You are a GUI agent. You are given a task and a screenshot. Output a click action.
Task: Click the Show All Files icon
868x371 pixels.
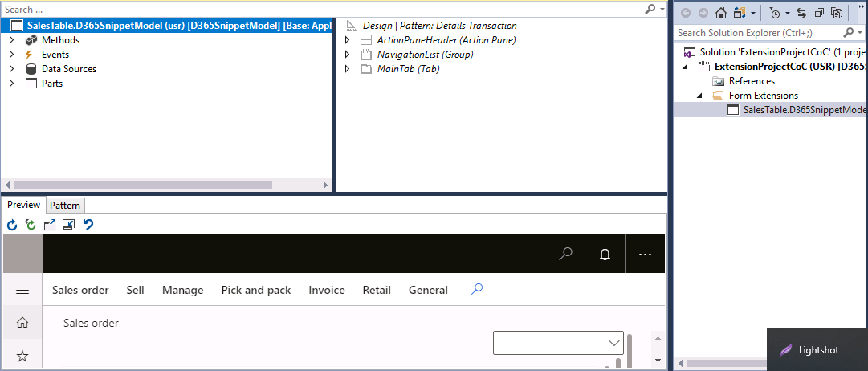pos(837,14)
